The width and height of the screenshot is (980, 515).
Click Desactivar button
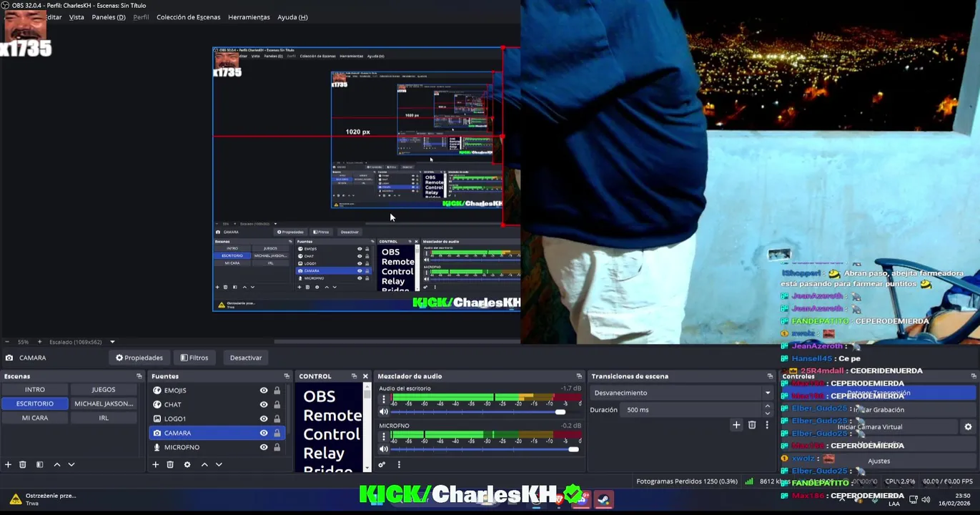point(246,358)
